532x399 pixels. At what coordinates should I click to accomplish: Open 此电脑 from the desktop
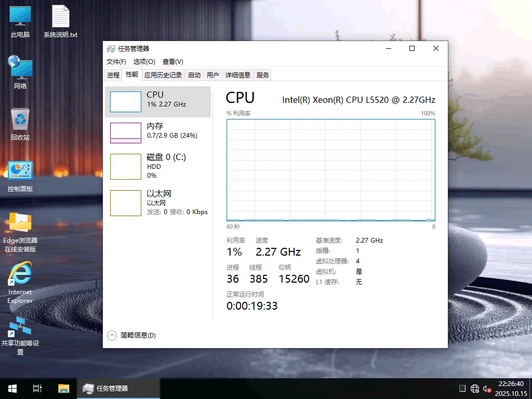19,21
